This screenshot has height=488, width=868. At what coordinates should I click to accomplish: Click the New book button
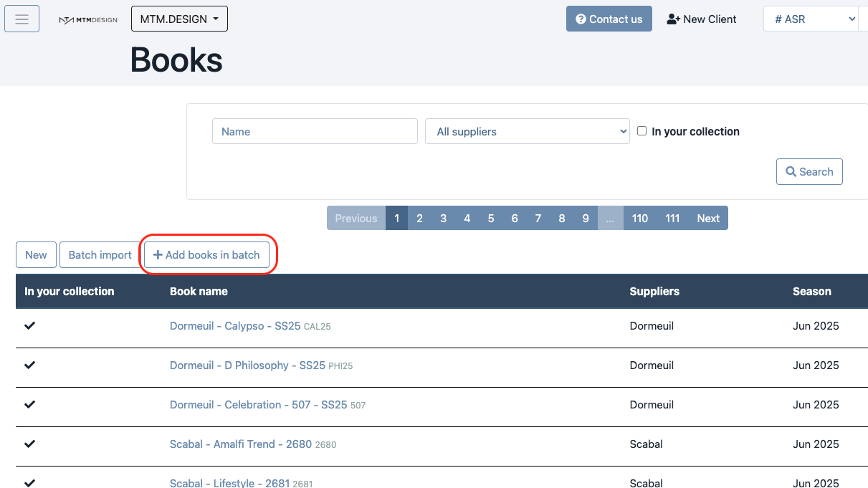[36, 254]
